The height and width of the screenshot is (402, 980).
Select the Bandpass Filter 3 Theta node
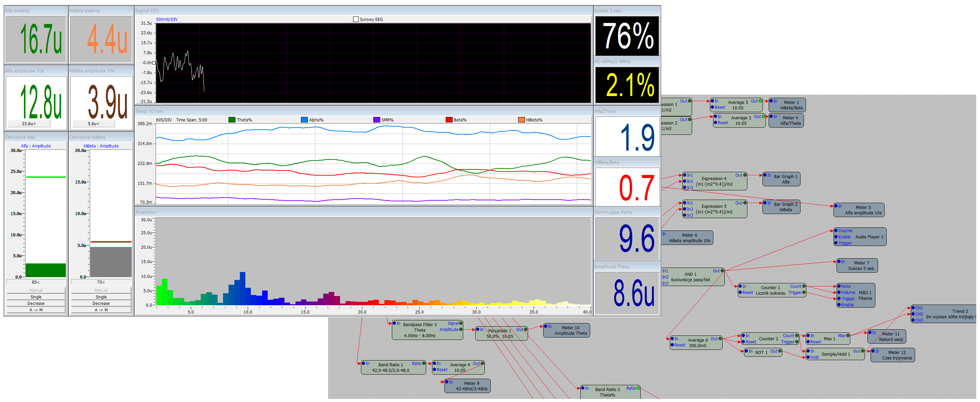tap(419, 330)
